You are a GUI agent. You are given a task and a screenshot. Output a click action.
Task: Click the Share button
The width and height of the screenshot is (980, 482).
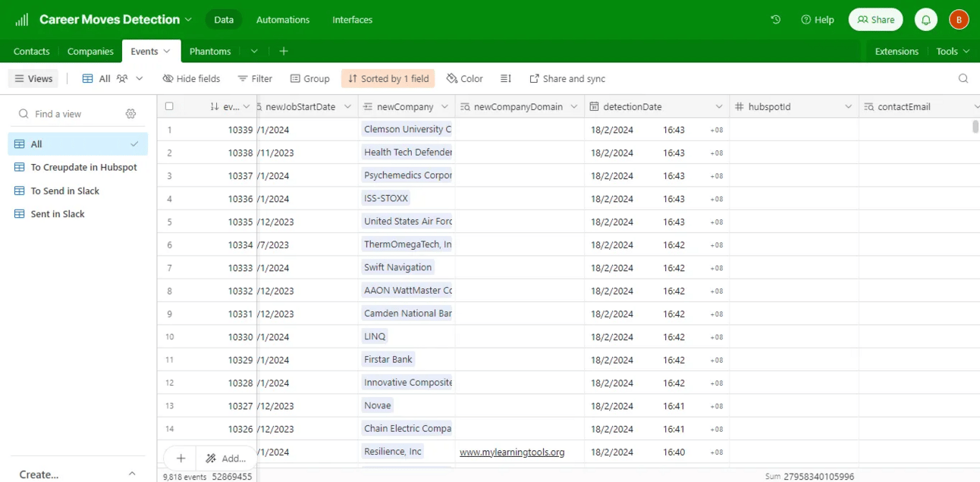point(876,20)
